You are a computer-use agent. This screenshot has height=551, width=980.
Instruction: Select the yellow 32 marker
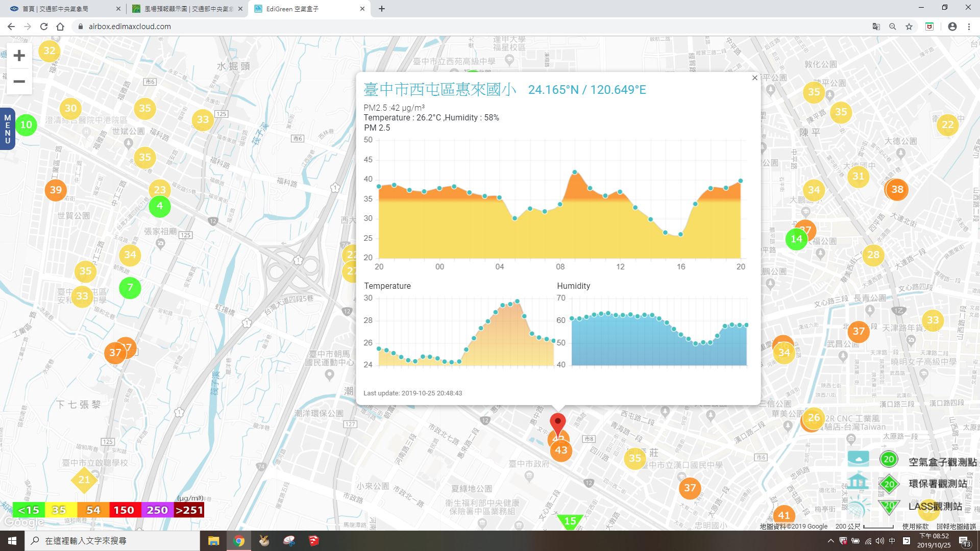point(50,51)
